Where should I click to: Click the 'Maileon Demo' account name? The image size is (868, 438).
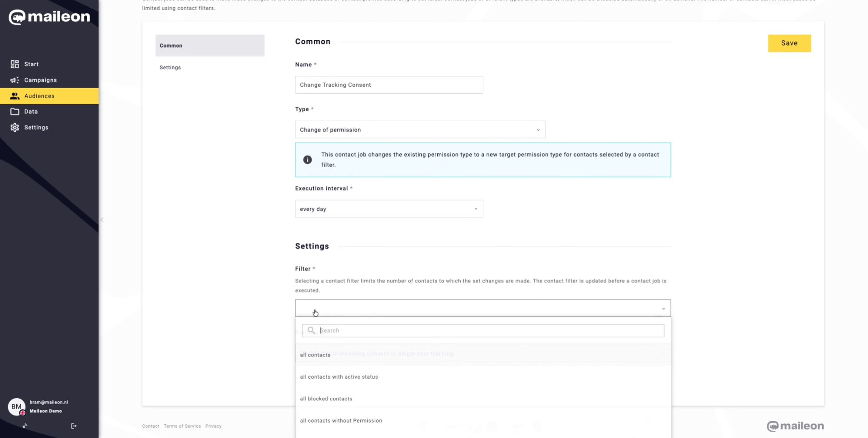pos(46,411)
